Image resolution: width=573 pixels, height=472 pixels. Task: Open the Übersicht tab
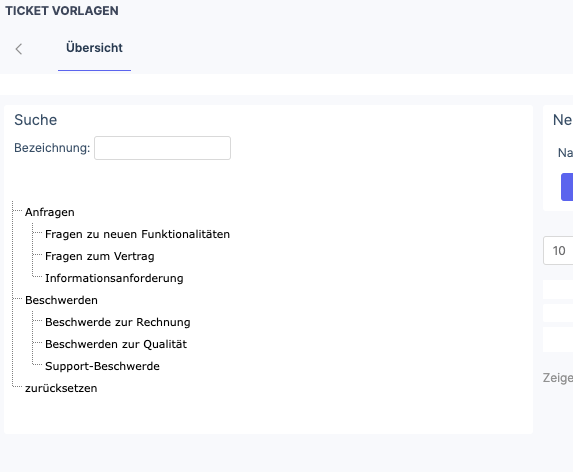[x=94, y=48]
